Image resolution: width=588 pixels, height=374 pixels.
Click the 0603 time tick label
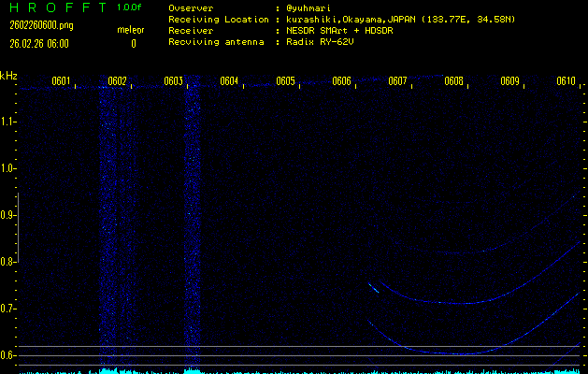pos(173,81)
